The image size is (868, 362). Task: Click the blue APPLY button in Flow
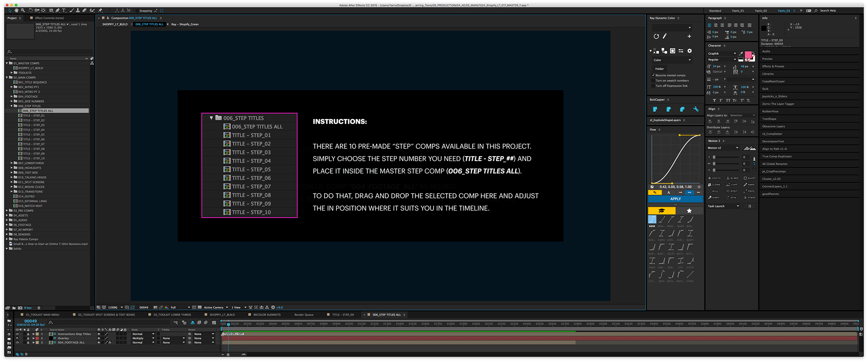pyautogui.click(x=675, y=199)
